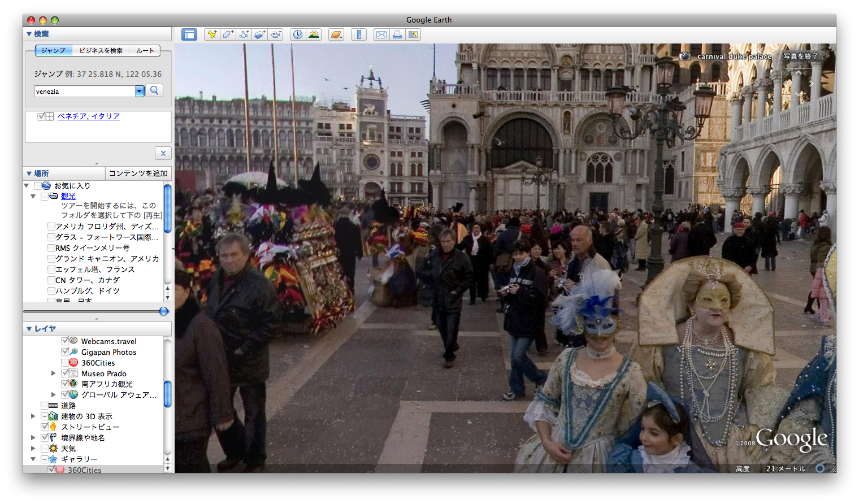This screenshot has width=859, height=504.
Task: Click the carnival duke palace photo title
Action: [734, 56]
